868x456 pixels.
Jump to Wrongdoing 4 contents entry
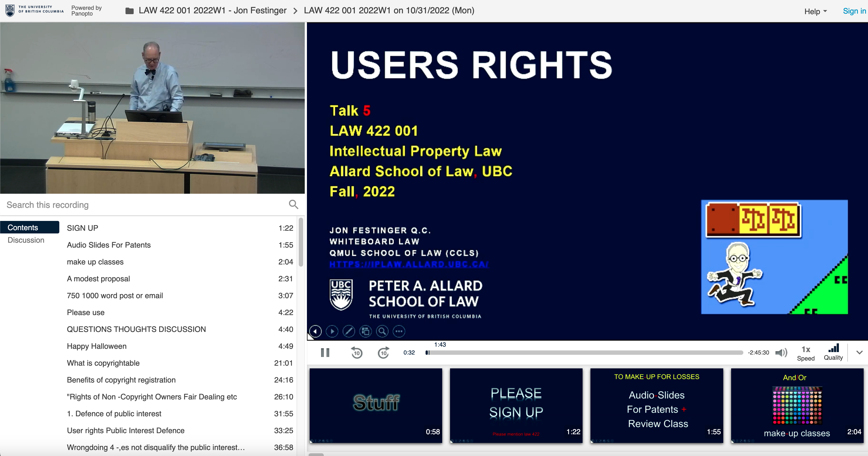pyautogui.click(x=180, y=447)
